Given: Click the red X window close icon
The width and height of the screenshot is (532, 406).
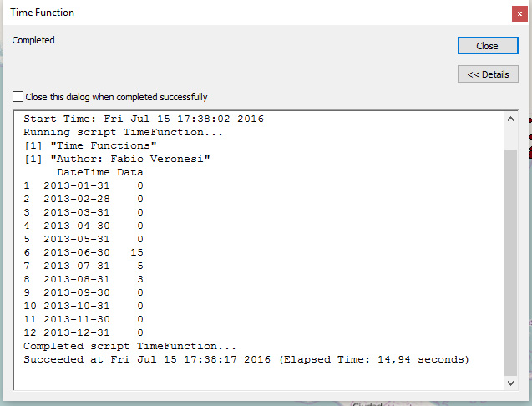Looking at the screenshot, I should (519, 13).
